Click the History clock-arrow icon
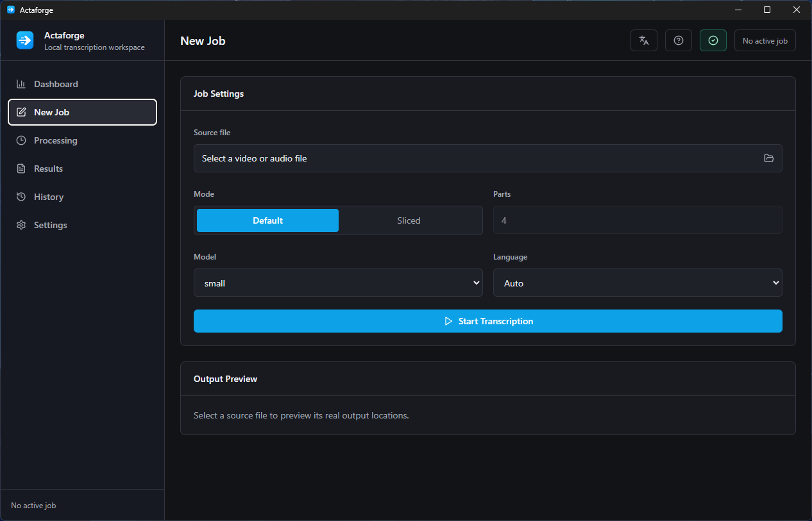 [21, 197]
